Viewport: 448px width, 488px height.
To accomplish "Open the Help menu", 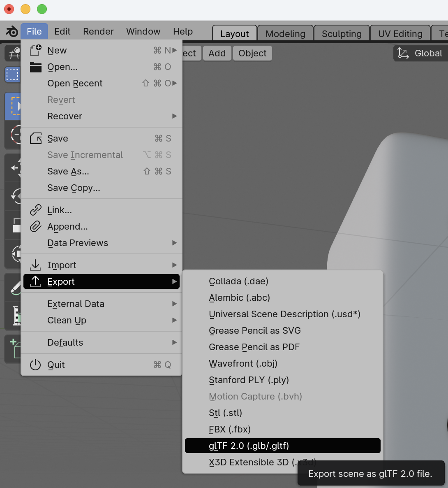I will coord(183,31).
